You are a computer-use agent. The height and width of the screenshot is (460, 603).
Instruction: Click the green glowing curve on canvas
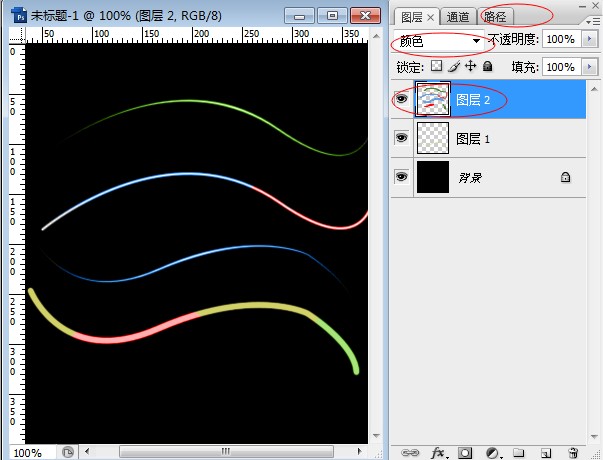pyautogui.click(x=188, y=101)
